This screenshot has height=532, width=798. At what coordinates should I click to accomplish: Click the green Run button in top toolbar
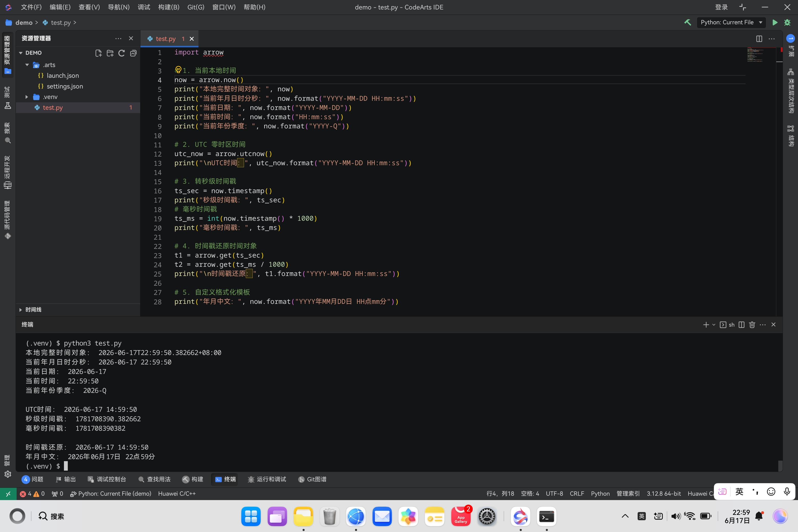pyautogui.click(x=774, y=23)
